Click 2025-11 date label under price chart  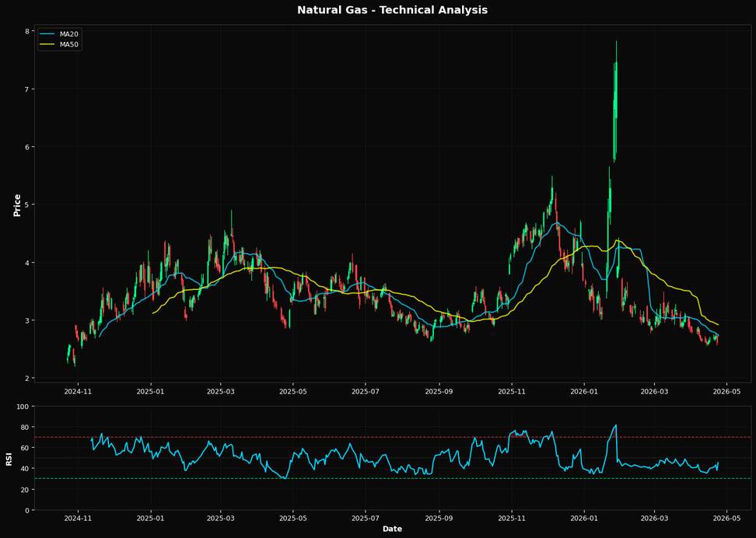512,391
